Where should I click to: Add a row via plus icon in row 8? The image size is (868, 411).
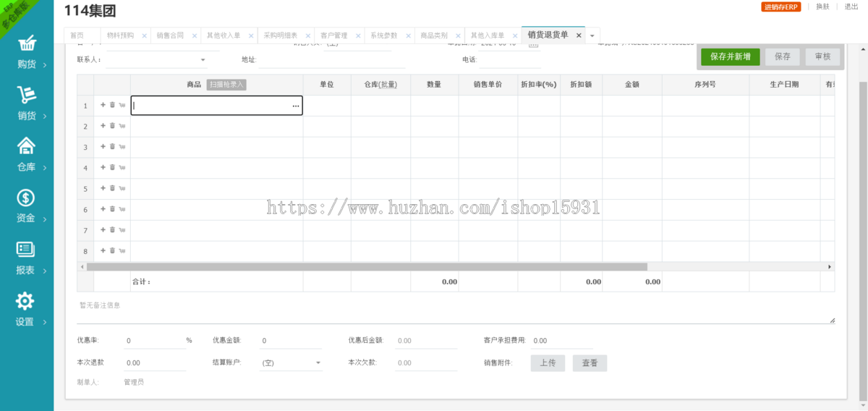[103, 251]
